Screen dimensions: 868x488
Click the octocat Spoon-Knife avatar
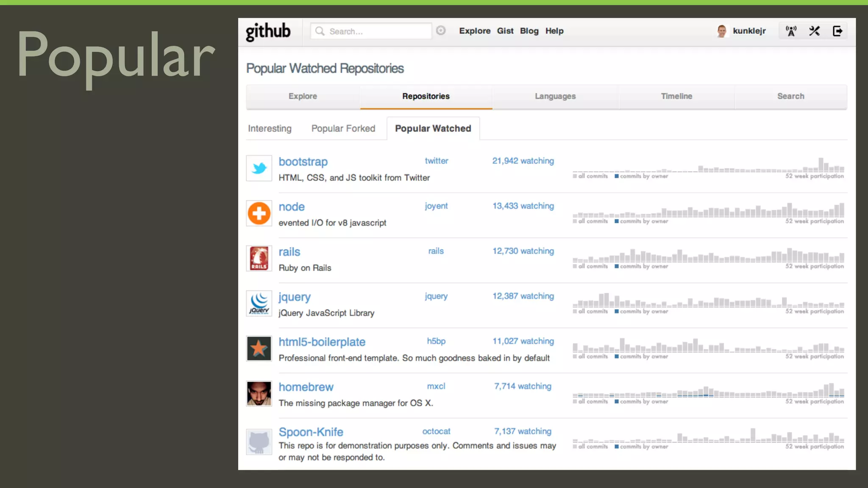(259, 441)
